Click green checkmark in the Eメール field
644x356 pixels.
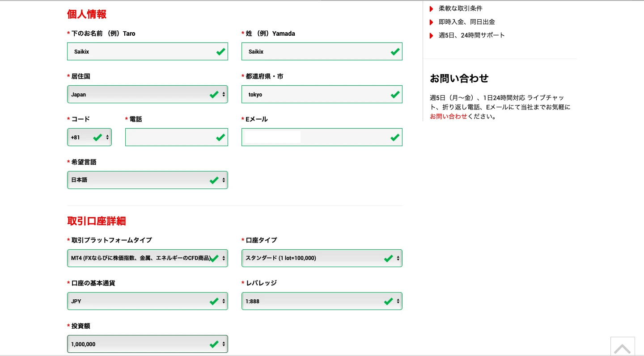[x=395, y=138]
